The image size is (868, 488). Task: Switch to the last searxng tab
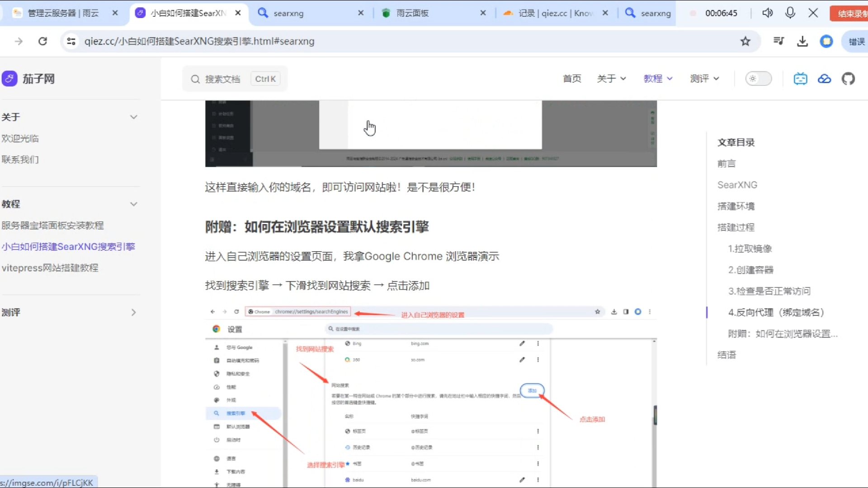point(648,13)
